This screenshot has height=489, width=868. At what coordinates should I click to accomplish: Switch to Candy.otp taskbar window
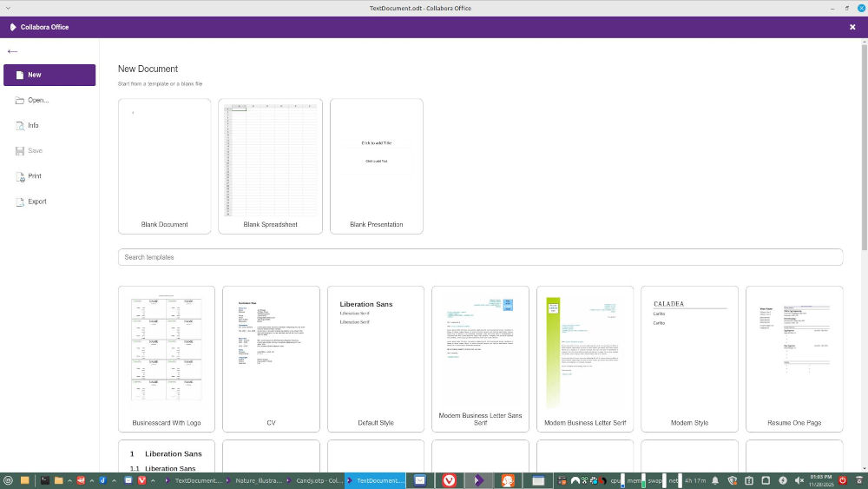(314, 480)
